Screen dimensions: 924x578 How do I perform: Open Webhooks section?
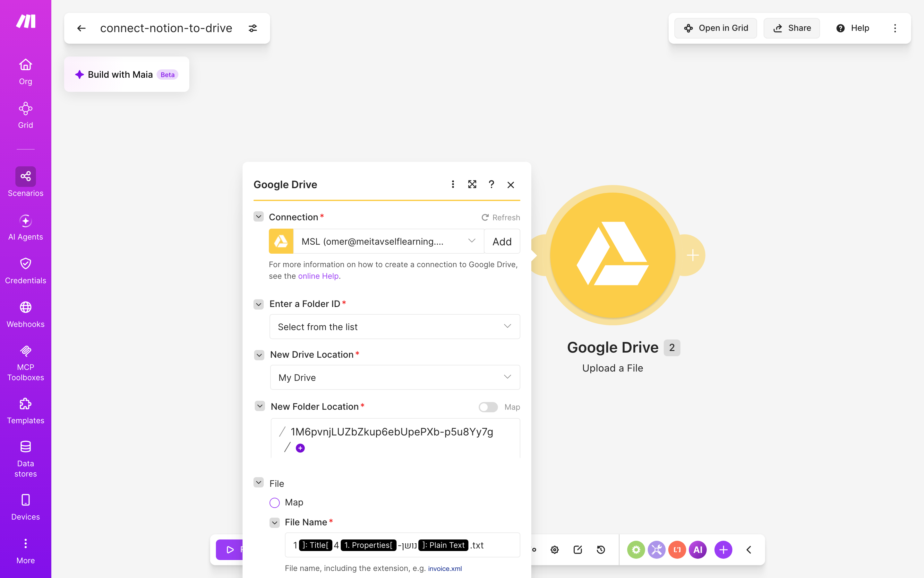click(x=26, y=315)
